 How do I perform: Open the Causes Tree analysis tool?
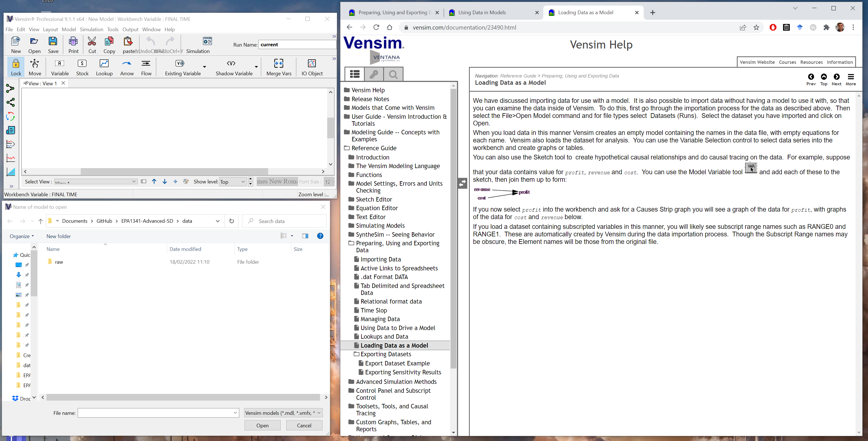coord(11,88)
